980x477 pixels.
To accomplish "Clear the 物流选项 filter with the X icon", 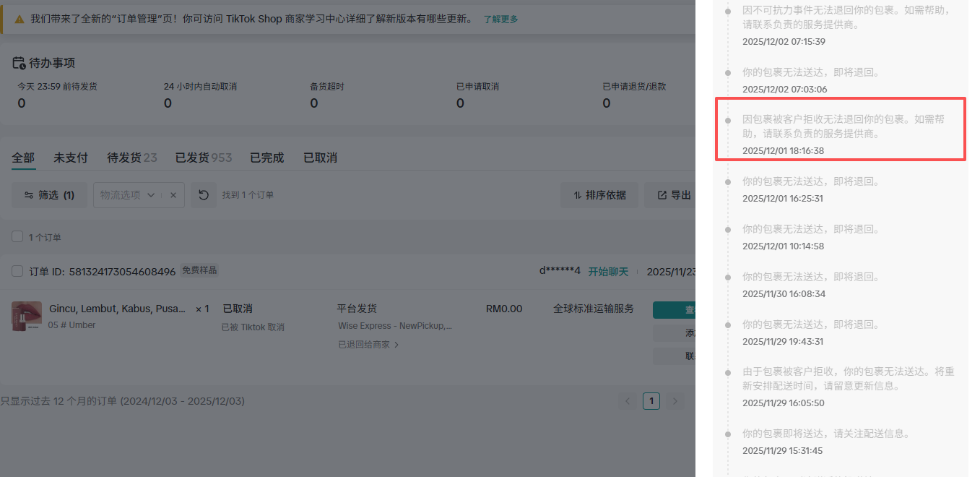I will pos(173,194).
